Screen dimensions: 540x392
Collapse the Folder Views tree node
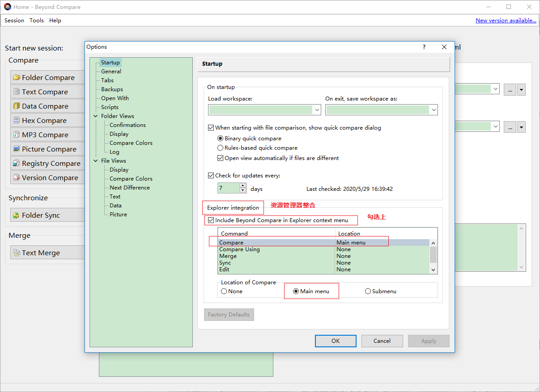point(96,116)
